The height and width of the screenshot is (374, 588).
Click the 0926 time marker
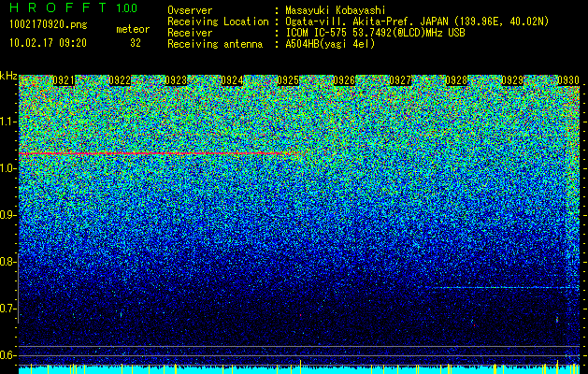(344, 80)
